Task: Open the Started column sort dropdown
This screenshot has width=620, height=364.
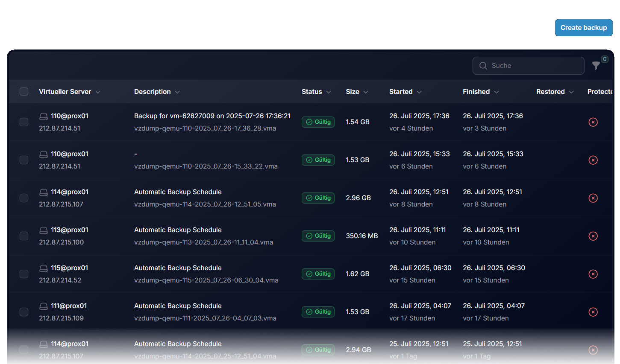Action: coord(419,92)
